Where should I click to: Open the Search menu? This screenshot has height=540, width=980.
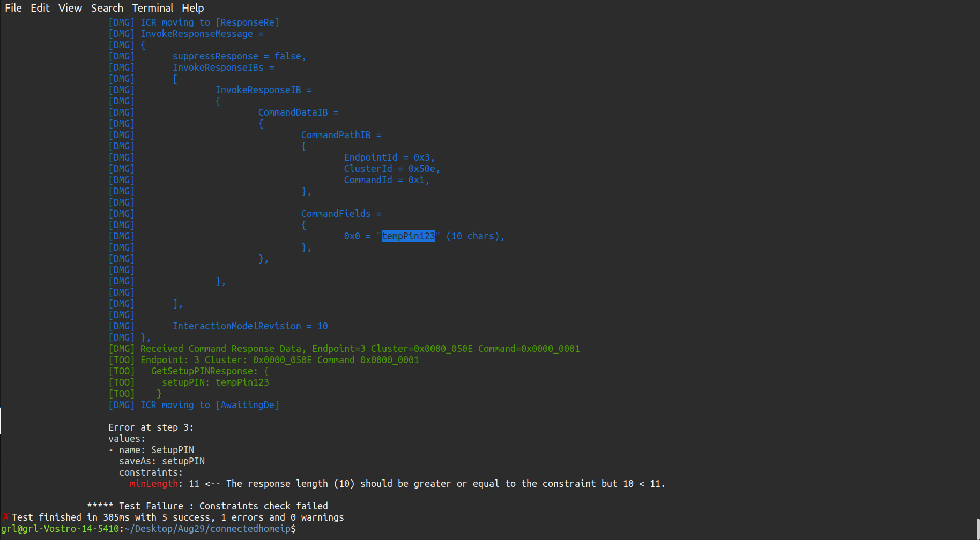click(x=107, y=8)
